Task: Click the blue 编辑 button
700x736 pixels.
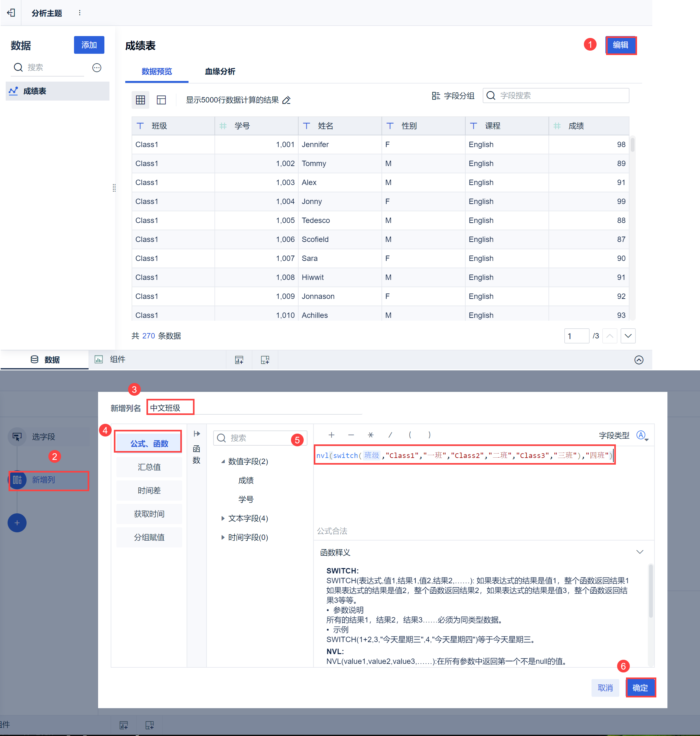Action: point(620,45)
